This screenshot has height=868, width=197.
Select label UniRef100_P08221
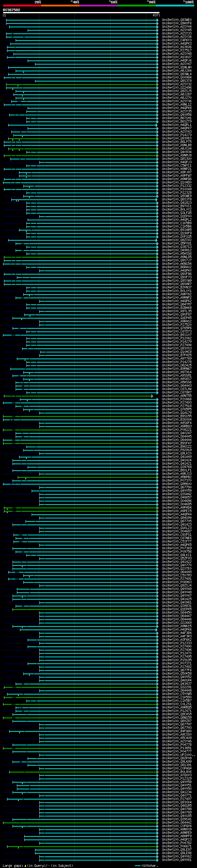point(176,430)
